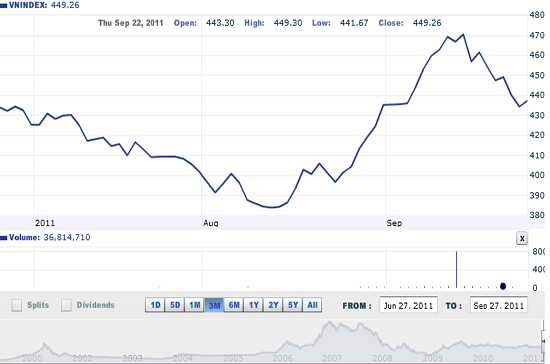Show the All time range
This screenshot has width=550, height=364.
pos(312,305)
